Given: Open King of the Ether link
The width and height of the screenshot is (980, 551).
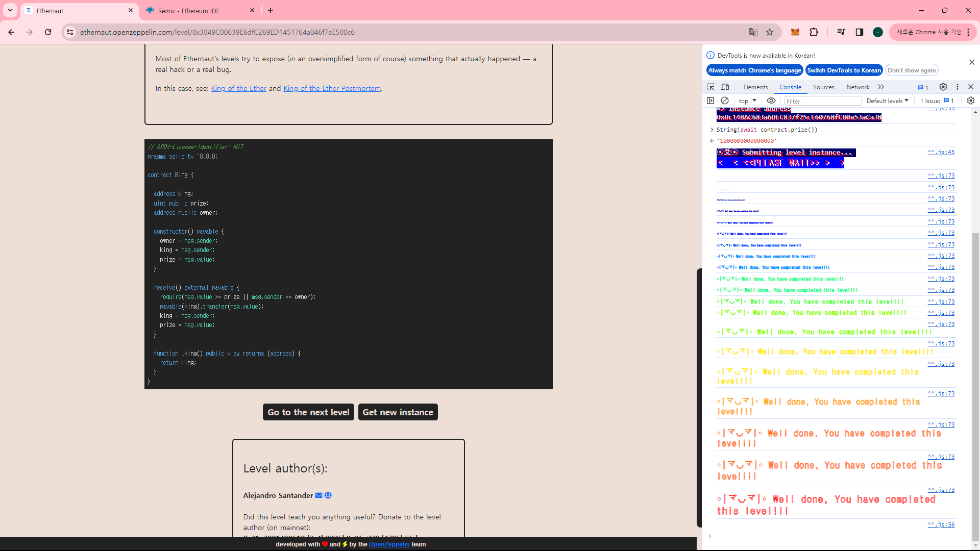Looking at the screenshot, I should click(238, 88).
